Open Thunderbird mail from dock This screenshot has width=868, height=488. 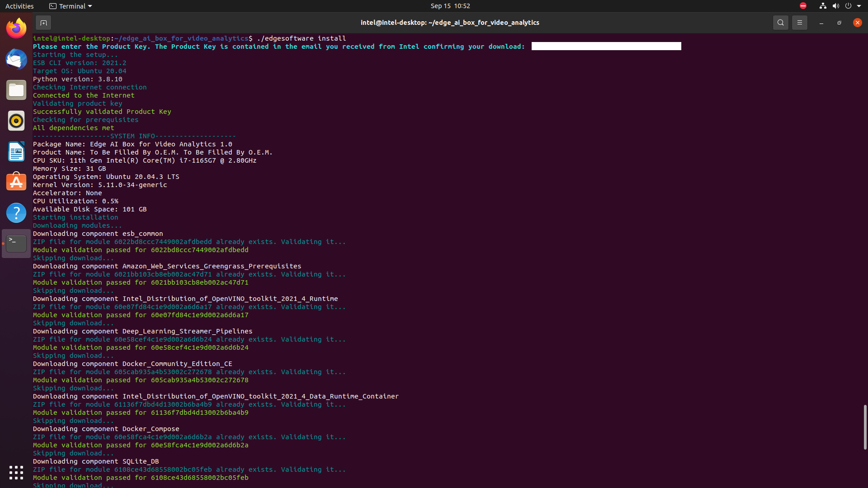(16, 60)
